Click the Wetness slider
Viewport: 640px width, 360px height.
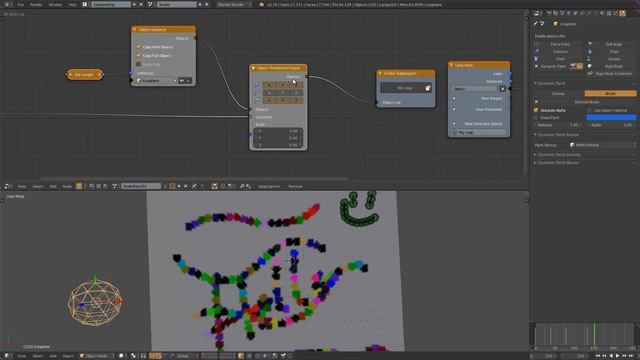tap(558, 125)
